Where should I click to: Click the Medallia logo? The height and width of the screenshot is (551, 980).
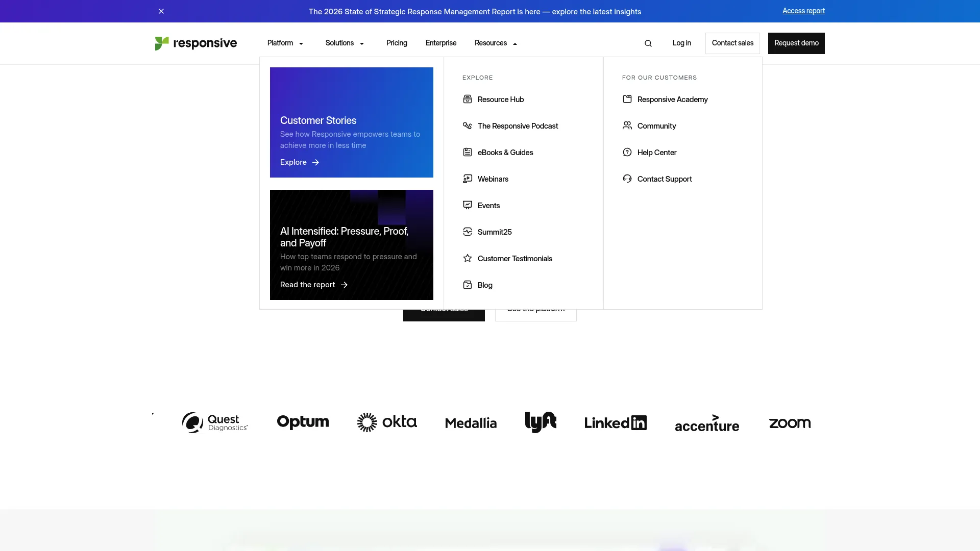(471, 423)
